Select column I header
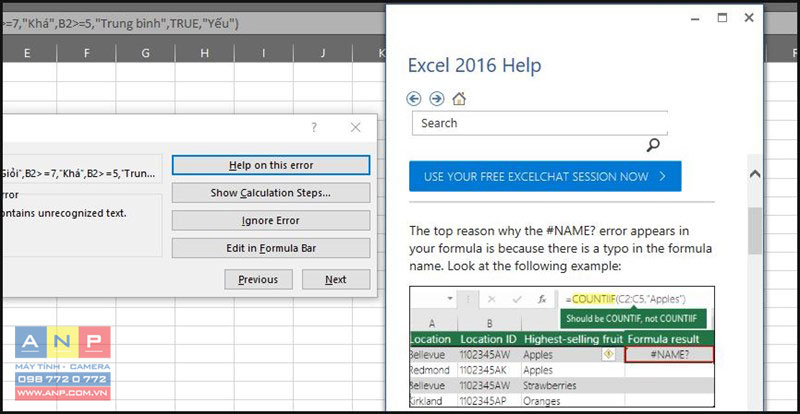Viewport: 800px width, 414px height. 264,53
